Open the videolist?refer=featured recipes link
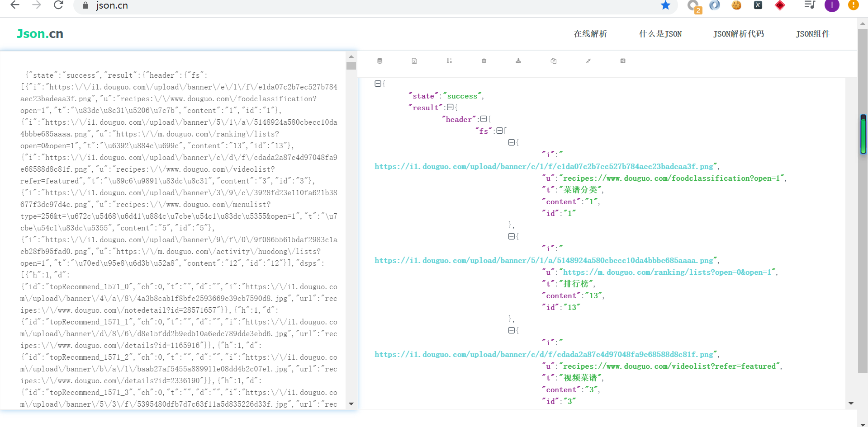Screen dimensions: 868x427 (x=669, y=366)
